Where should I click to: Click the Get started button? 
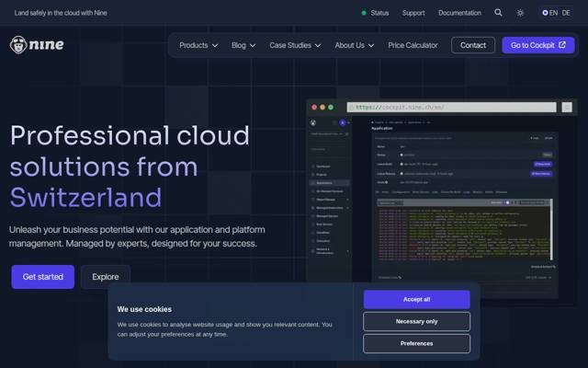[43, 277]
